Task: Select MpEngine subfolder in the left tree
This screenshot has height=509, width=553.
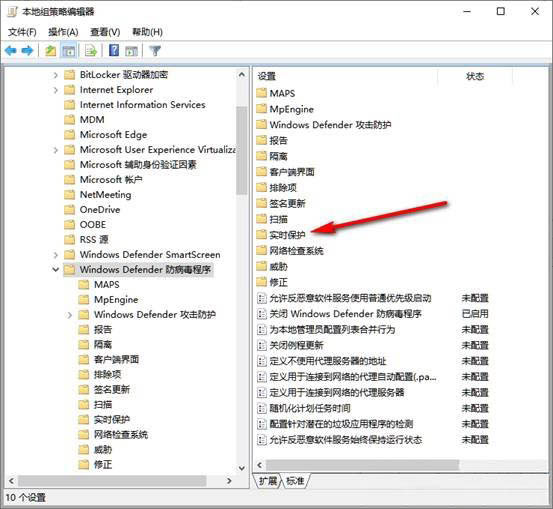Action: point(116,299)
